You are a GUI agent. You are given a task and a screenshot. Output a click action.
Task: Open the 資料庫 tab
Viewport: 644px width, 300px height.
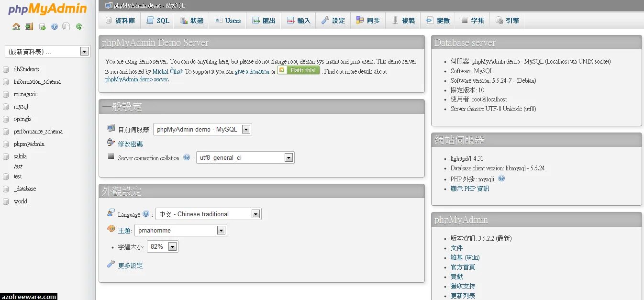pyautogui.click(x=120, y=21)
